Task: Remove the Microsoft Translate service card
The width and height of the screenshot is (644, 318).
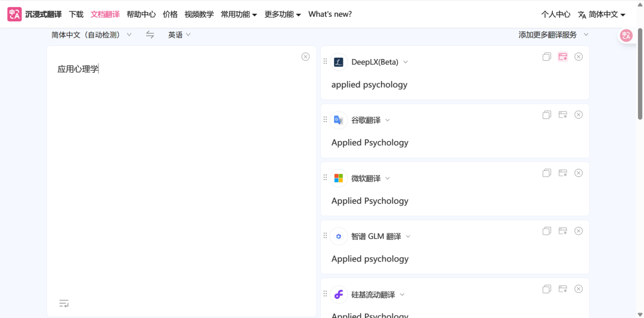Action: pyautogui.click(x=578, y=173)
